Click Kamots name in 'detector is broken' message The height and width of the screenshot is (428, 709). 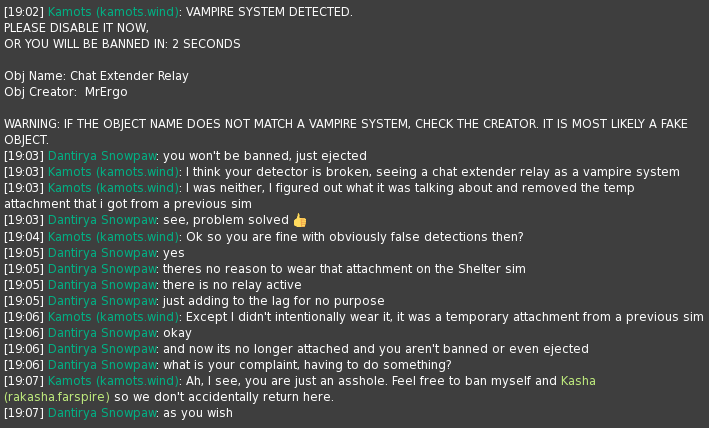click(113, 172)
